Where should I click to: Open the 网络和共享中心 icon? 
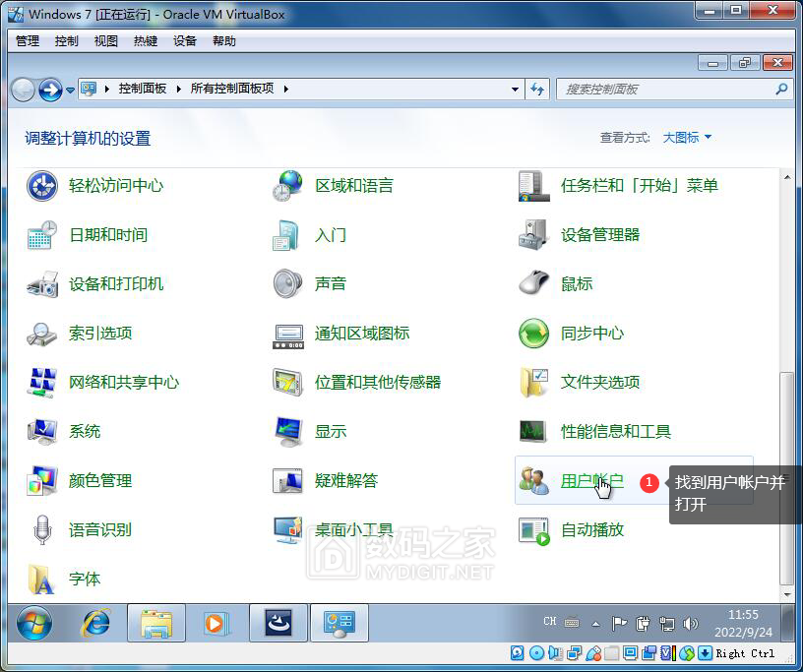point(42,382)
